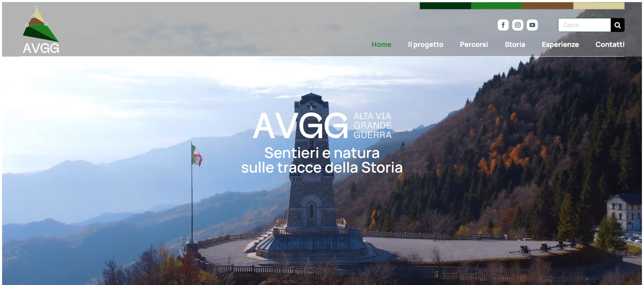The height and width of the screenshot is (285, 644).
Task: Click the dark green color bar
Action: click(445, 6)
